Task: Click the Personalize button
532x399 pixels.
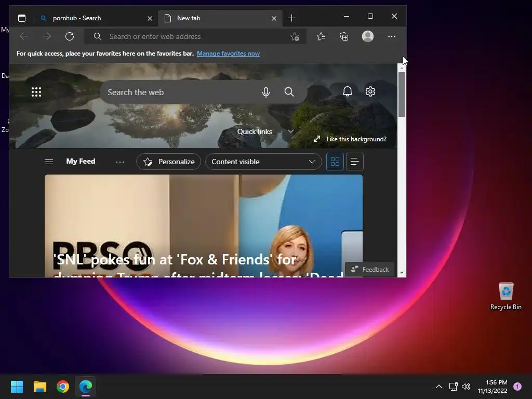Action: coord(169,162)
